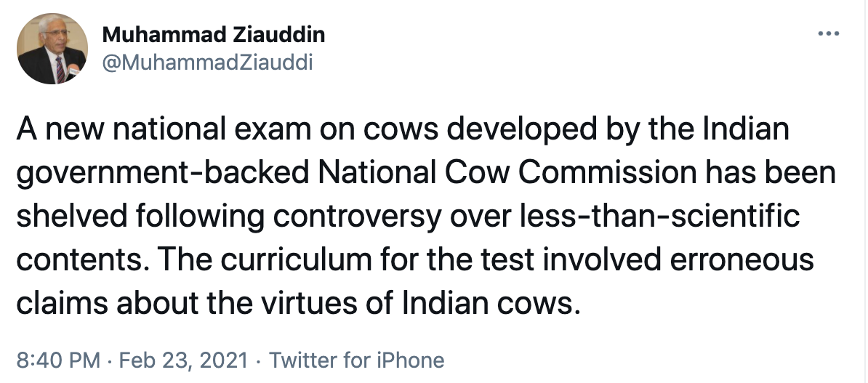This screenshot has height=383, width=868.
Task: Click Muhammad Ziauddin's profile photo
Action: pyautogui.click(x=52, y=49)
